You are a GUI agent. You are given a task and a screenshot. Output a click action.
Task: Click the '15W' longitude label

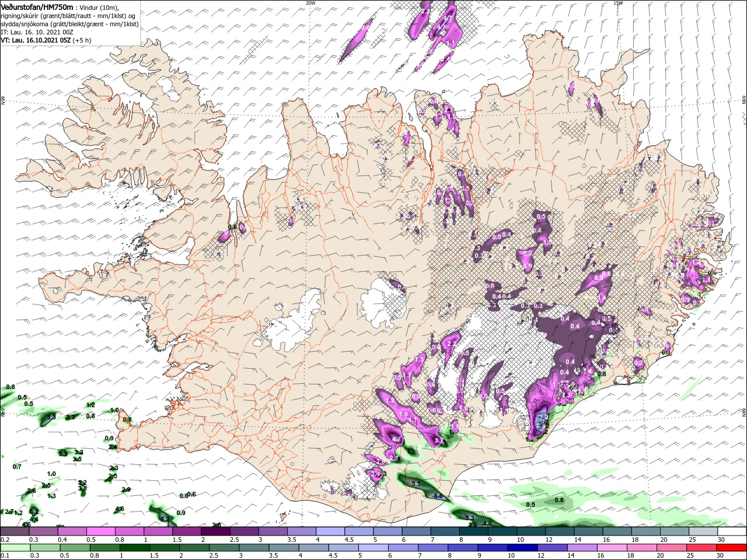point(618,3)
